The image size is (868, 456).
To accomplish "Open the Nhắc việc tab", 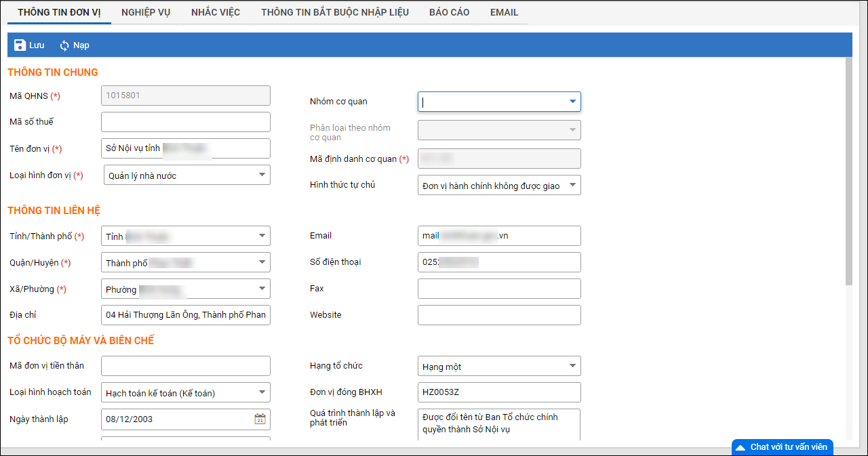I will click(216, 12).
